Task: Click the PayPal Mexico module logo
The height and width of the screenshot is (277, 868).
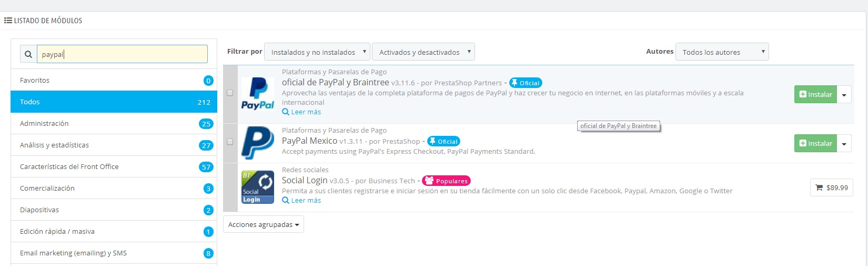Action: (x=258, y=143)
